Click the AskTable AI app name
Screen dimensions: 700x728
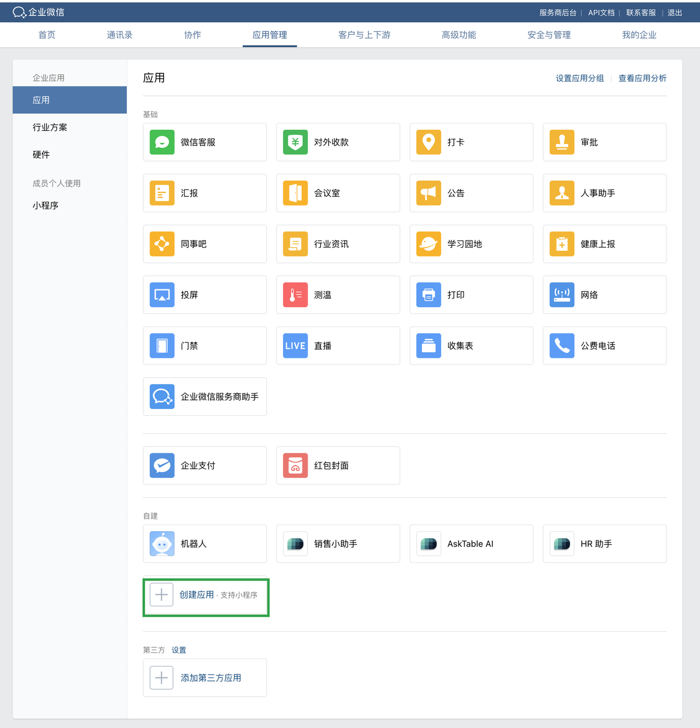coord(470,544)
